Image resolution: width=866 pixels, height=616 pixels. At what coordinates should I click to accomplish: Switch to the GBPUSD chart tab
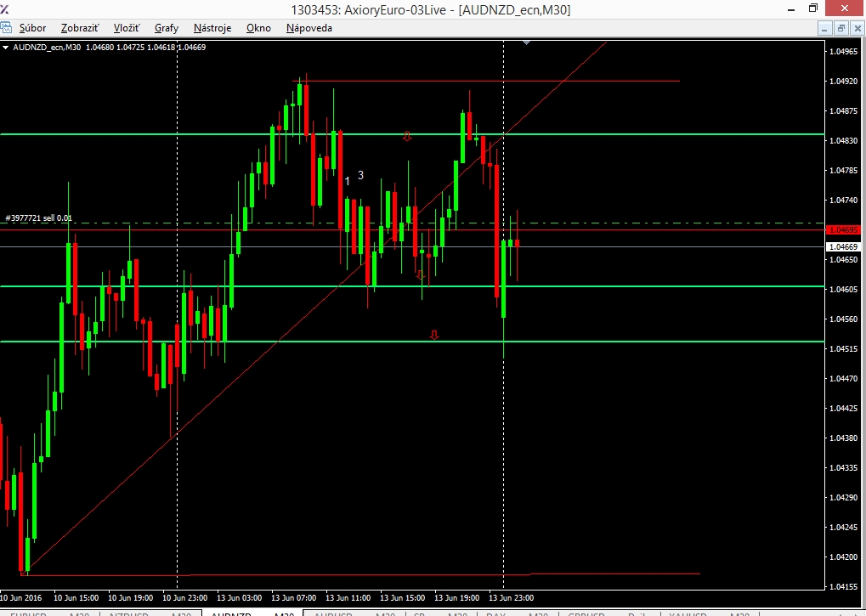pyautogui.click(x=609, y=613)
